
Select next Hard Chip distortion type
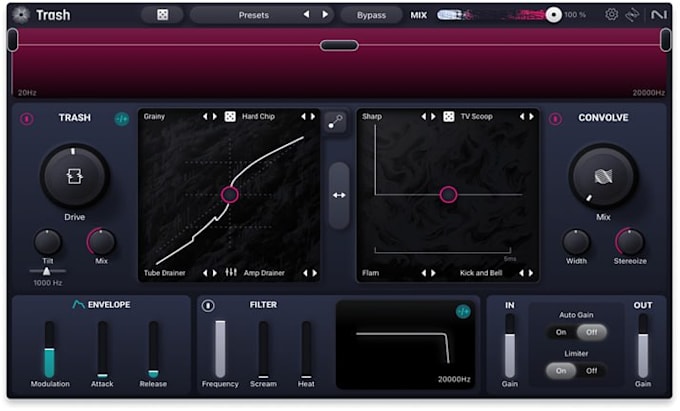click(x=313, y=116)
